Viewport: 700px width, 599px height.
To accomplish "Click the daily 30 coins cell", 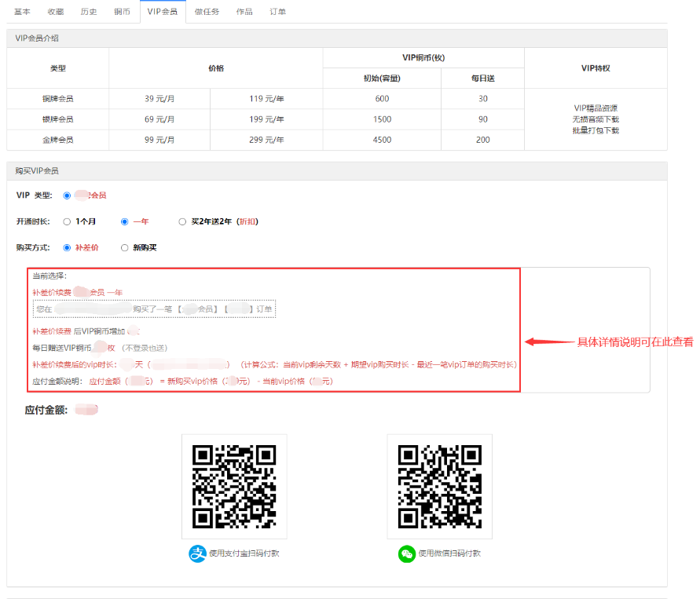I will point(483,99).
